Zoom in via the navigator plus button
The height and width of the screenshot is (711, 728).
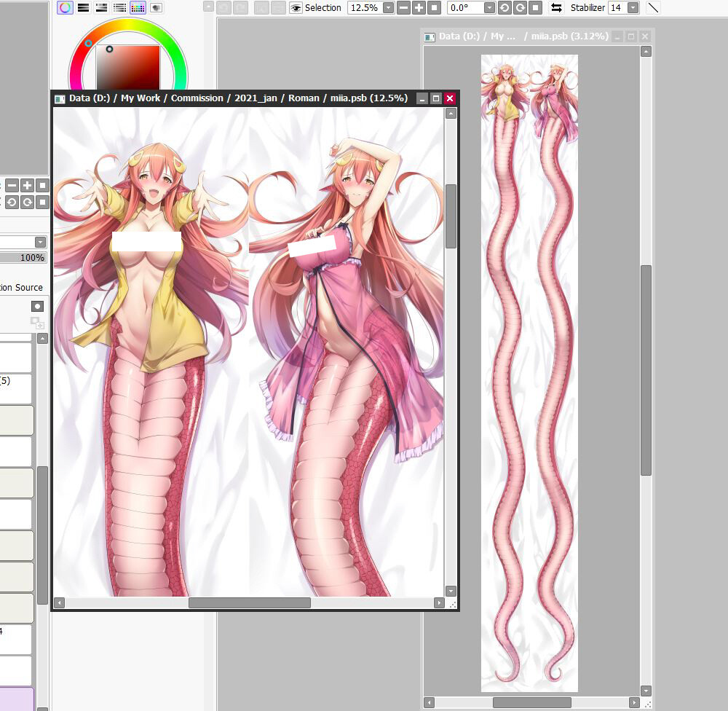28,186
